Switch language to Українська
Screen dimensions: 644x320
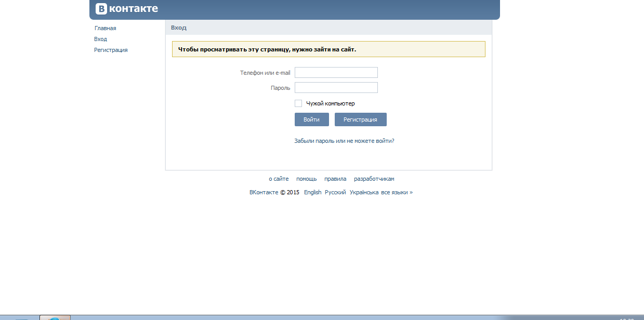coord(364,192)
